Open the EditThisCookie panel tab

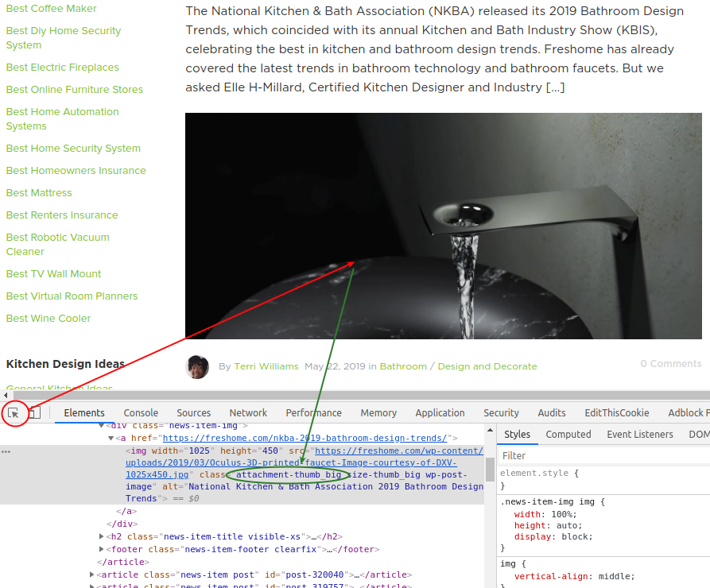point(616,412)
